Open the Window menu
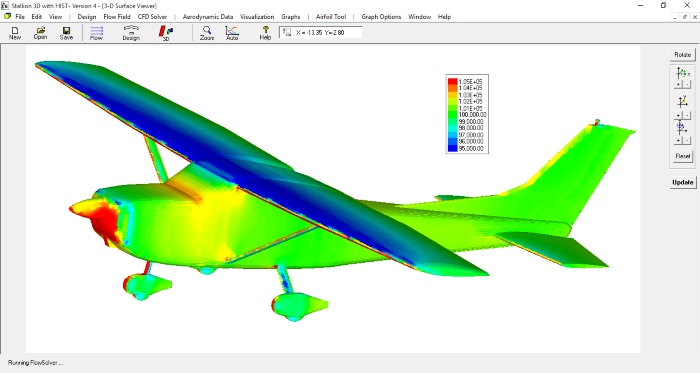The image size is (700, 373). (x=420, y=17)
